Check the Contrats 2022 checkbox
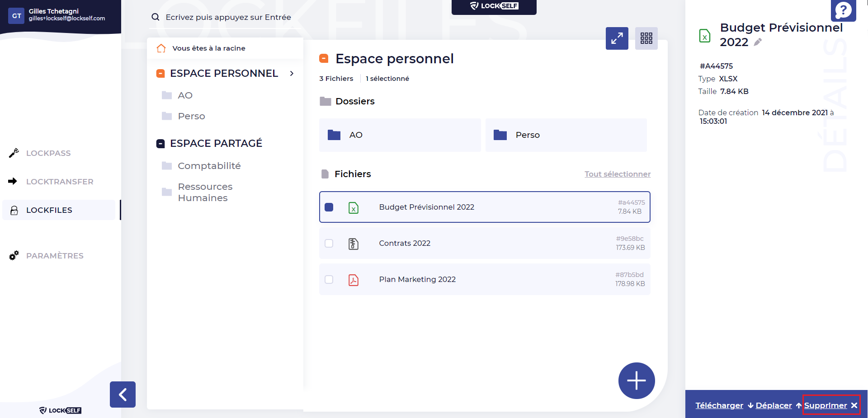 329,243
